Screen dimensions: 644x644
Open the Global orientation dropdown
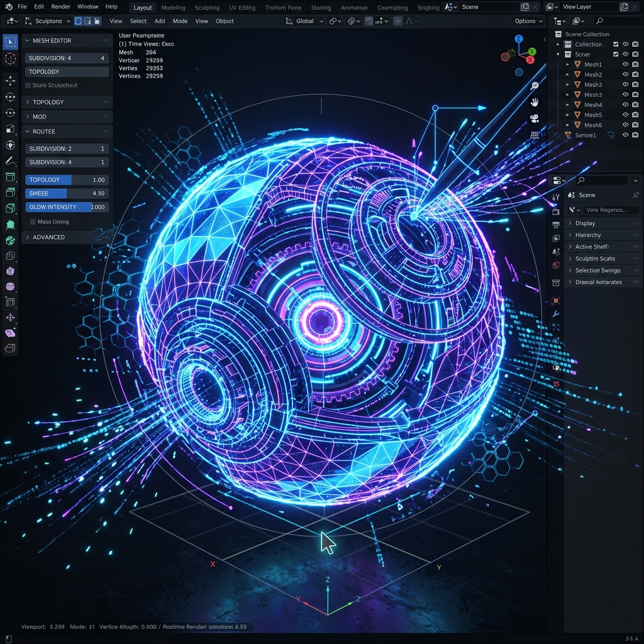tap(305, 21)
